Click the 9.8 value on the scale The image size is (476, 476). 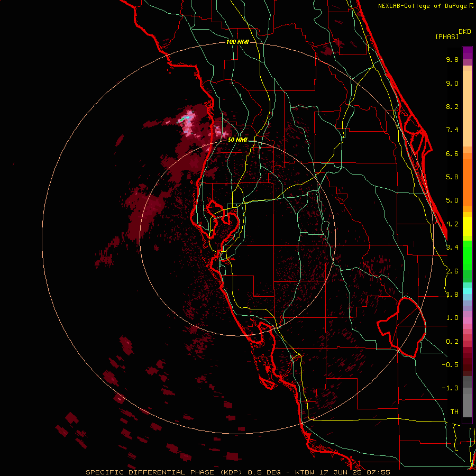[452, 59]
